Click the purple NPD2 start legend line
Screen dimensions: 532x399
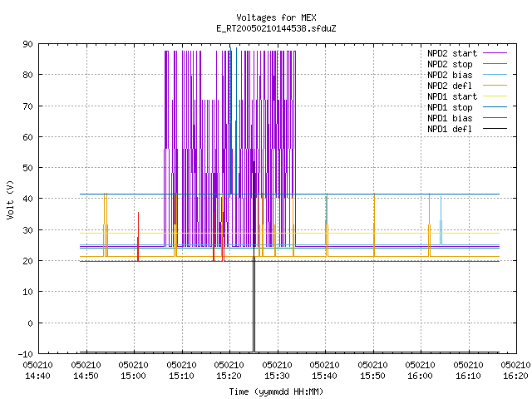pos(495,53)
